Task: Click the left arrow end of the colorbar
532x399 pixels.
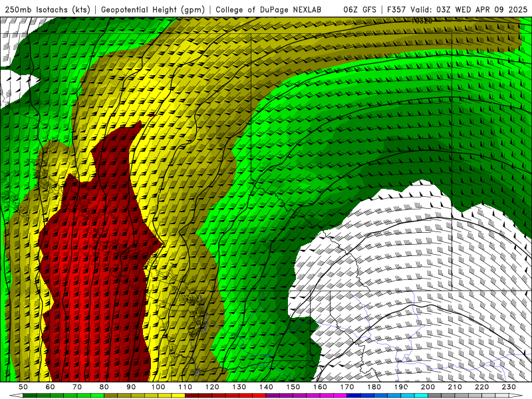Action: (16, 396)
